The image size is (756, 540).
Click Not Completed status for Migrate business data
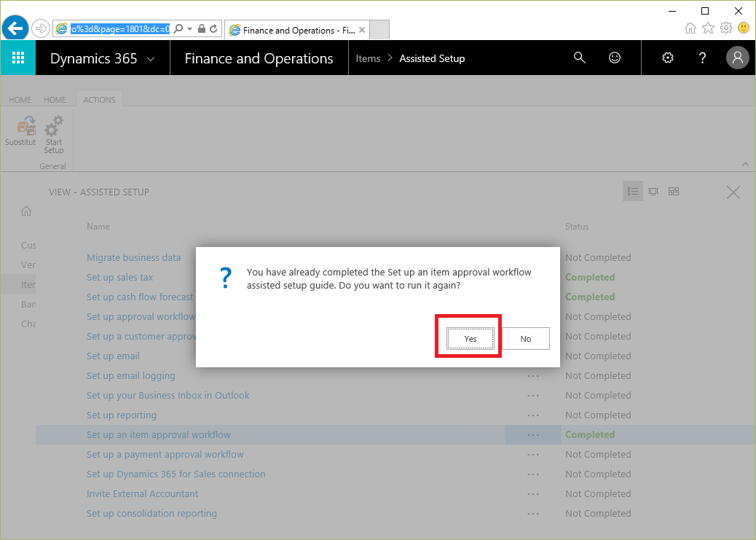click(x=598, y=258)
